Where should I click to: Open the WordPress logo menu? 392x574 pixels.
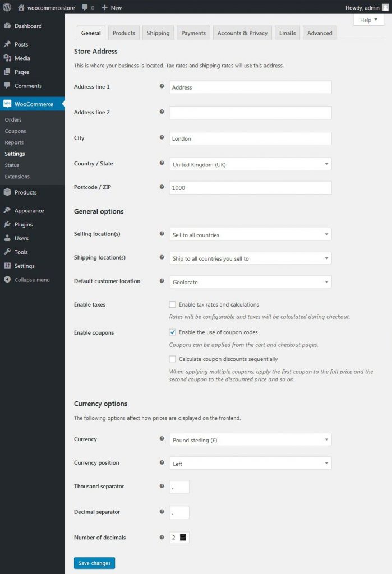(6, 7)
